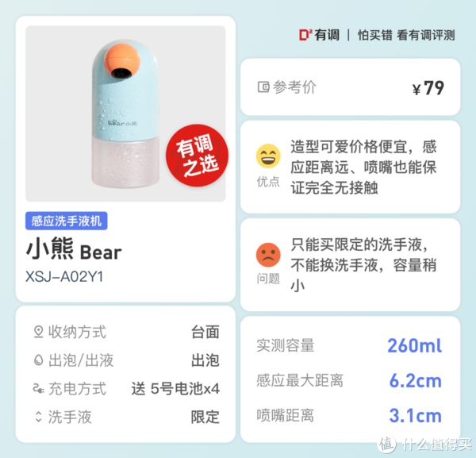Click the red 有调 logo icon
476x458 pixels.
305,35
